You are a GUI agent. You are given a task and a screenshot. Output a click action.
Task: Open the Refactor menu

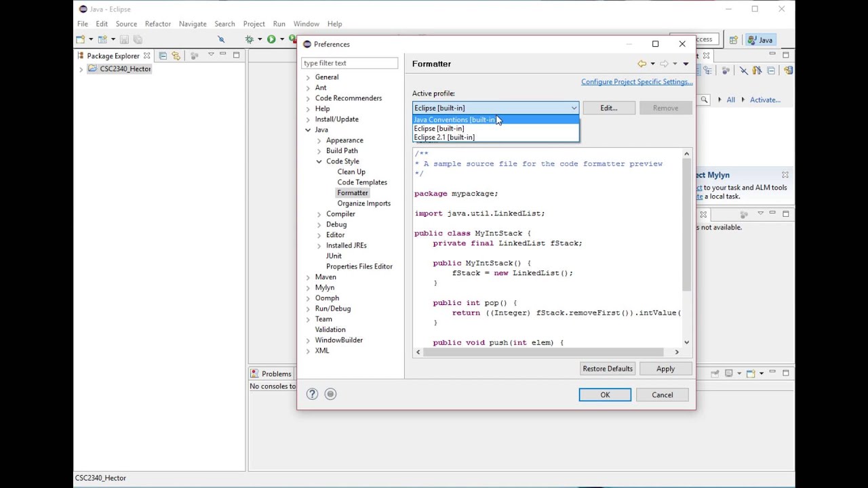158,24
